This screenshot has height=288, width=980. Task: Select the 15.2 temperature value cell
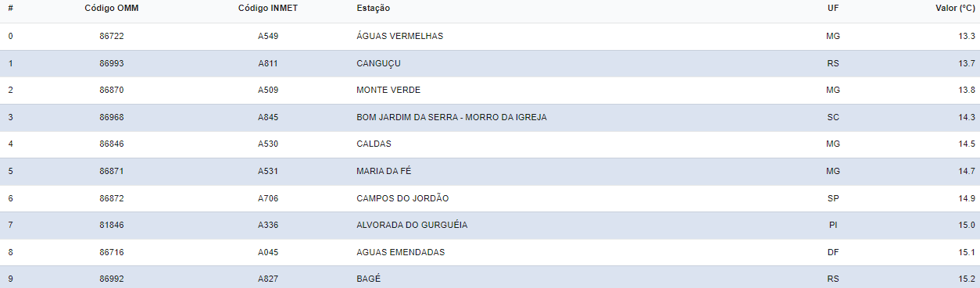967,279
